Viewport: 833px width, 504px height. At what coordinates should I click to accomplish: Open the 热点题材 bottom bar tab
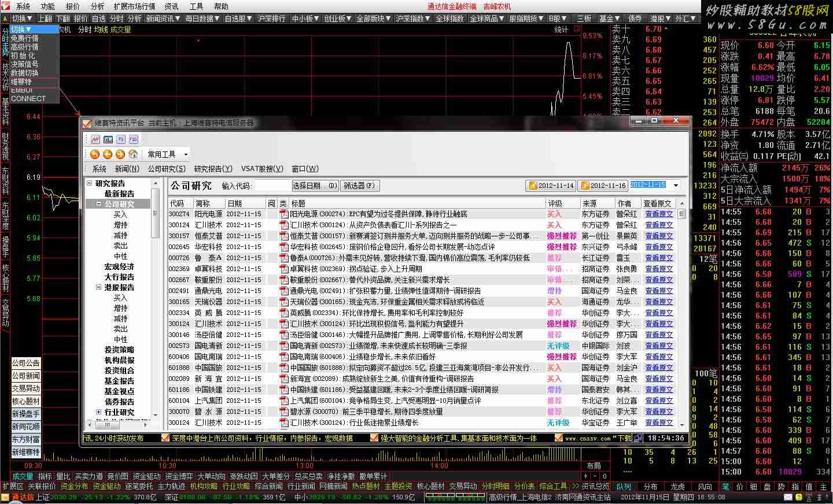366,487
